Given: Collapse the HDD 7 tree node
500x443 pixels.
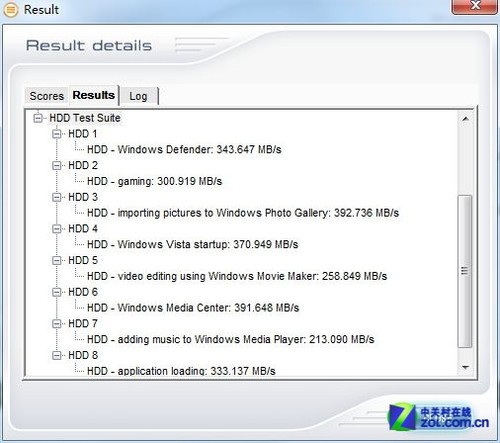Looking at the screenshot, I should [x=57, y=324].
